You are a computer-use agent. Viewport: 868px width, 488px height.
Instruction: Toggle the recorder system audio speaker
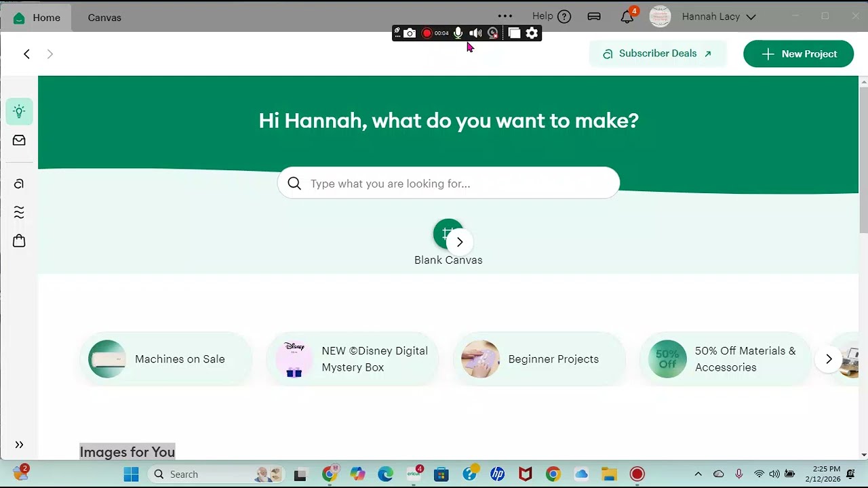[475, 33]
